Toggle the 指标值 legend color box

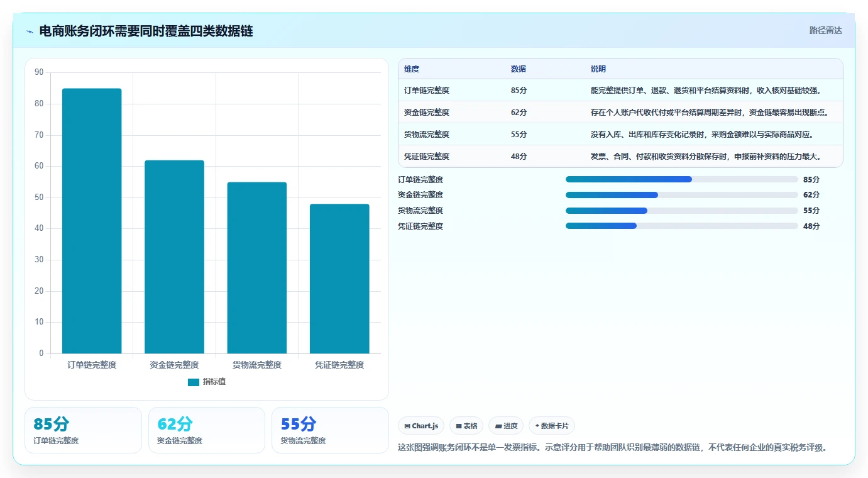point(194,382)
